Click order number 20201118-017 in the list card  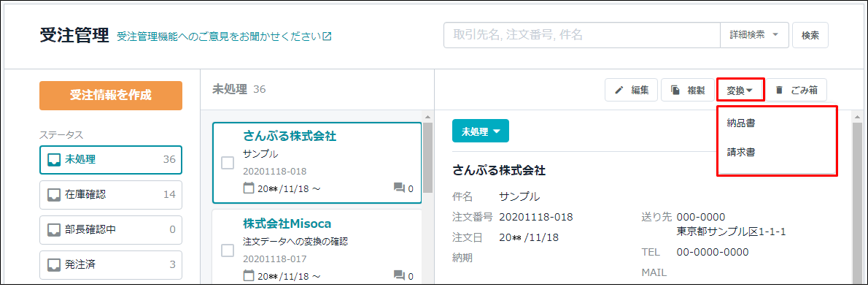[274, 259]
